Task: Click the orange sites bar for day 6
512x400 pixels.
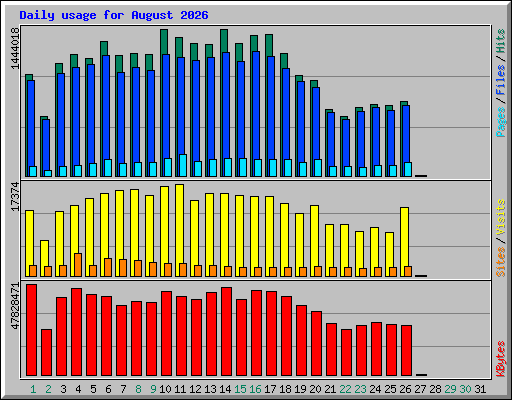Action: click(x=108, y=267)
